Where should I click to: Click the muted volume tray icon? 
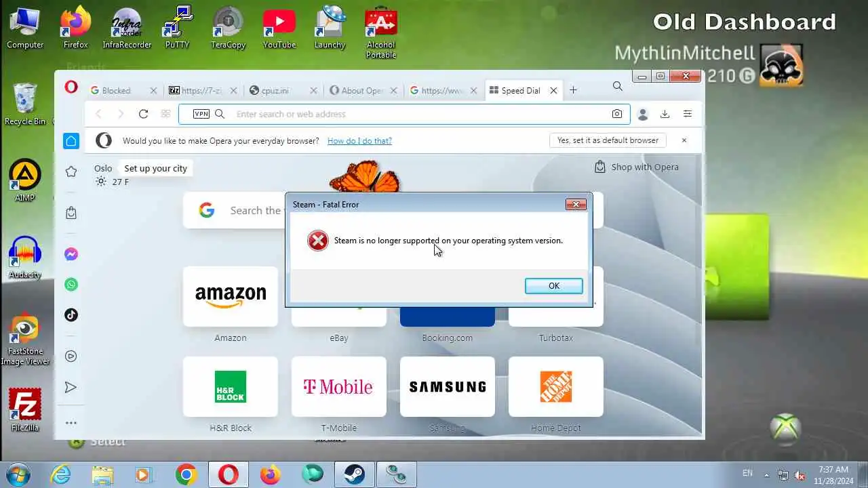point(800,474)
